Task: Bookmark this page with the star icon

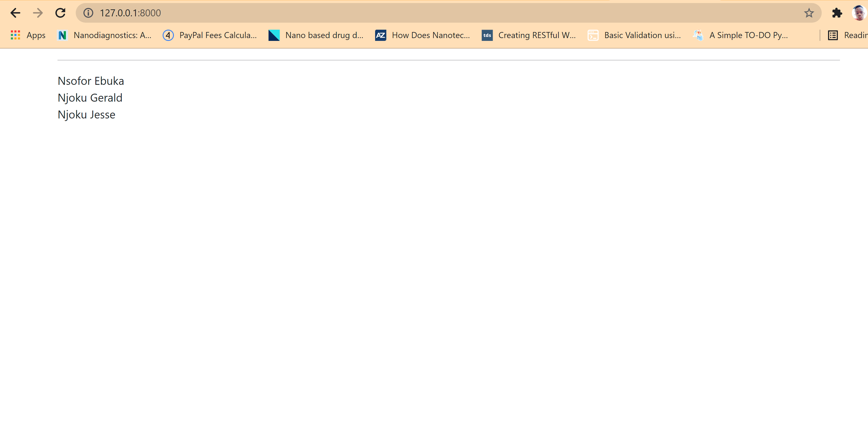Action: (x=809, y=13)
